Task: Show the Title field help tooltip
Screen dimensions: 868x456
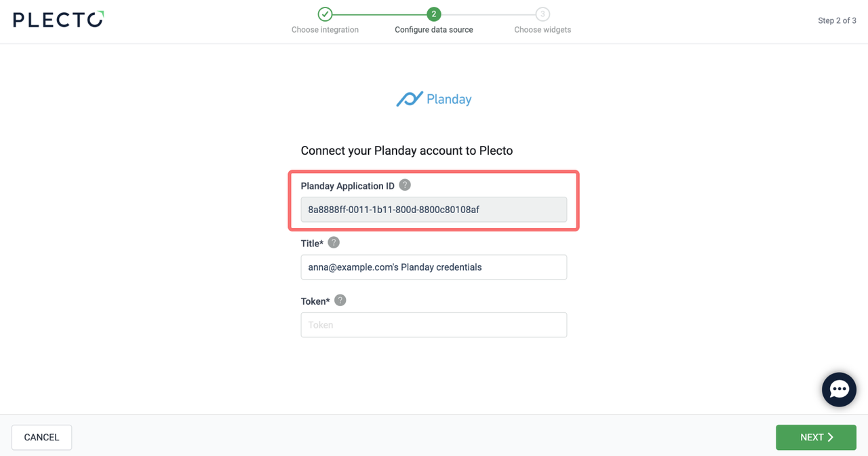Action: pyautogui.click(x=334, y=243)
